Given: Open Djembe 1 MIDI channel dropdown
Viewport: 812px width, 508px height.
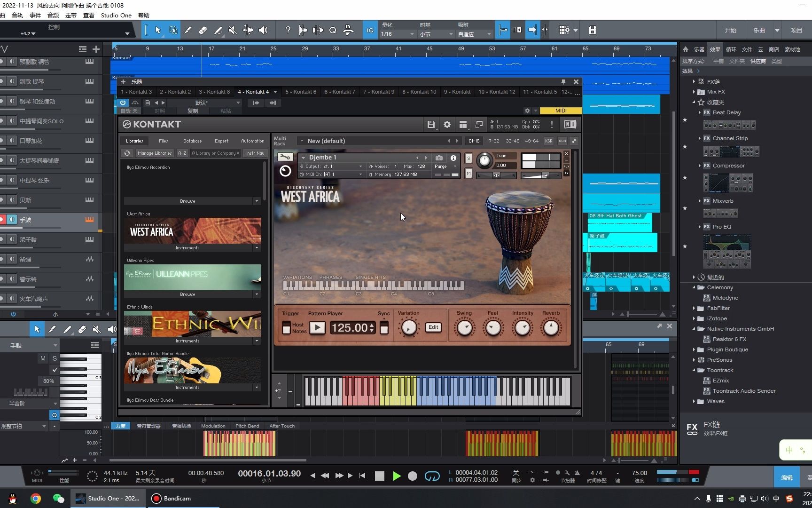Looking at the screenshot, I should 360,174.
